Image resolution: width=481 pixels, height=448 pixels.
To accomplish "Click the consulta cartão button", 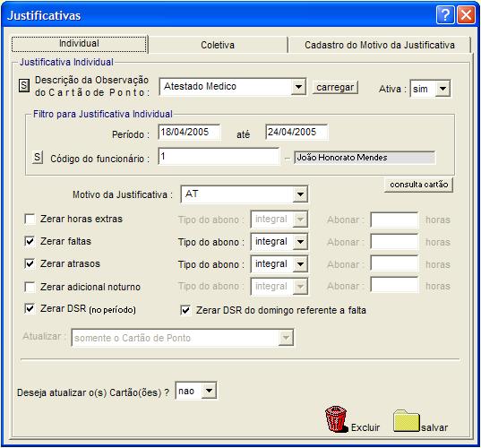I will 418,185.
